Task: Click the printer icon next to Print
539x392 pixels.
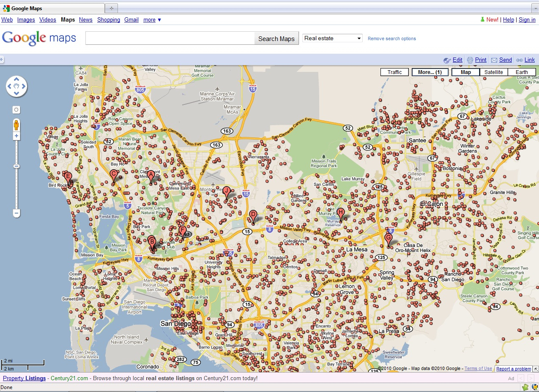Action: [470, 60]
